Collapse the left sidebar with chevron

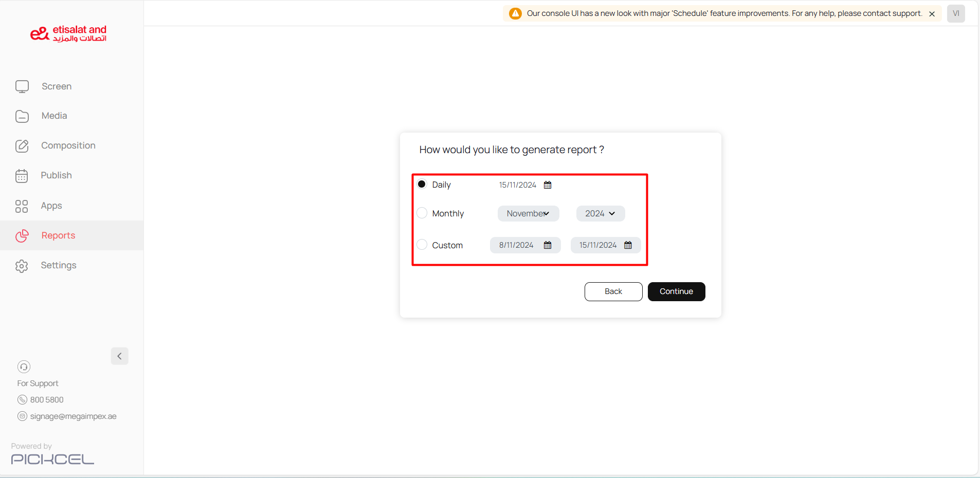(x=119, y=356)
